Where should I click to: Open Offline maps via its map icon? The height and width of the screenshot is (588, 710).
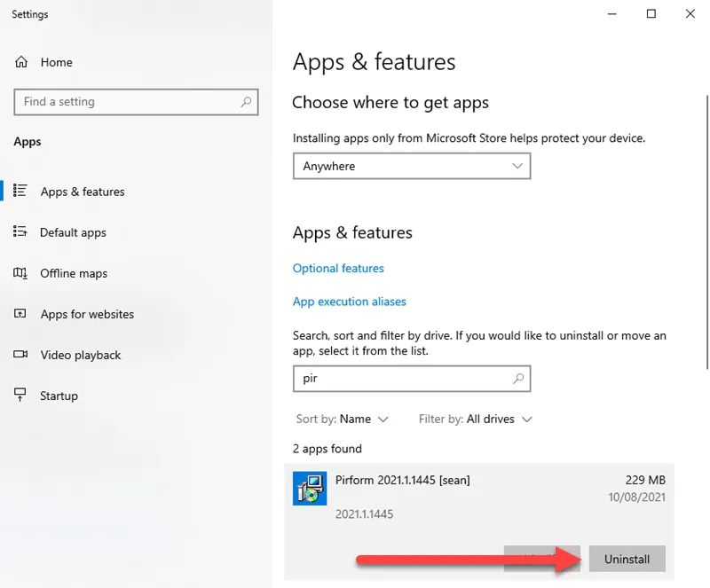(x=20, y=273)
